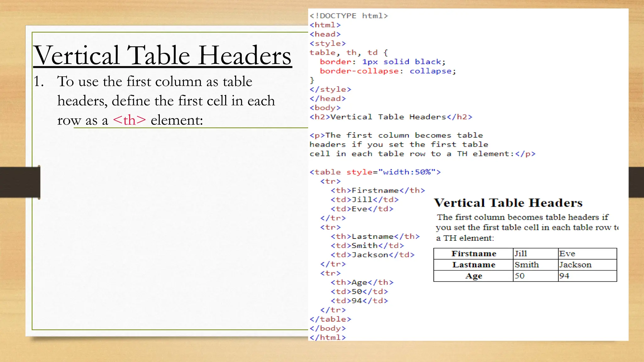Click the '<td>Jill</td>' code line
The height and width of the screenshot is (362, 644).
(364, 200)
